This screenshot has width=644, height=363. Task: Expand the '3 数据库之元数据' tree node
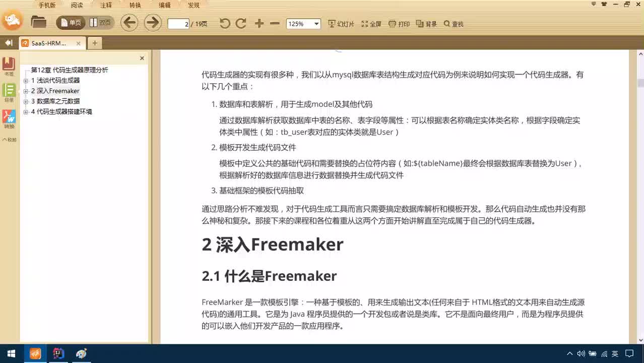26,101
